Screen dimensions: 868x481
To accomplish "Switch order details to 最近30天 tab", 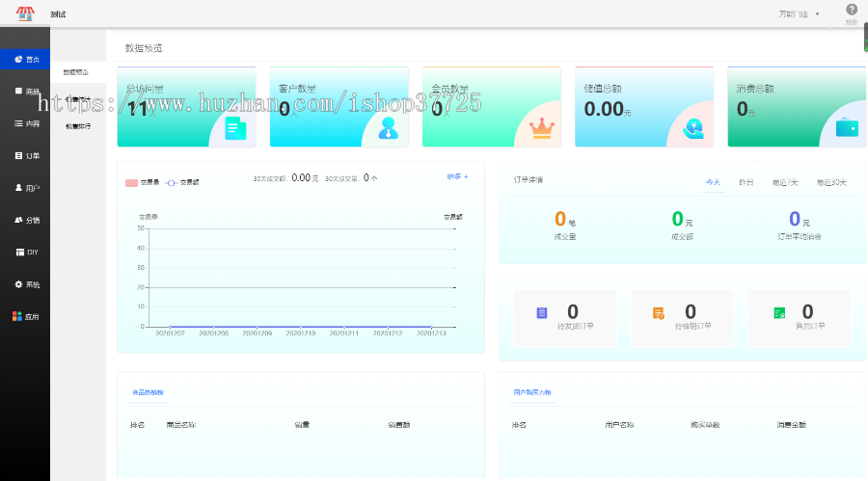I will (831, 181).
